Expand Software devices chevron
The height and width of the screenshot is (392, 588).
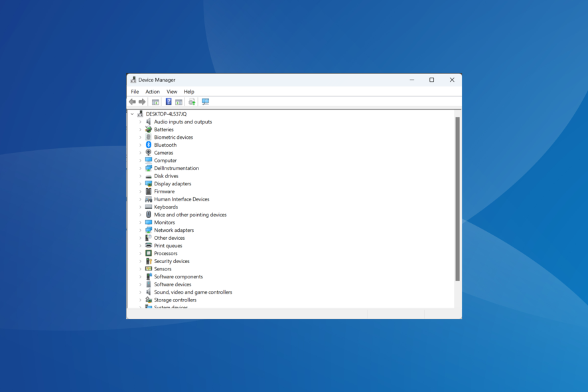141,284
